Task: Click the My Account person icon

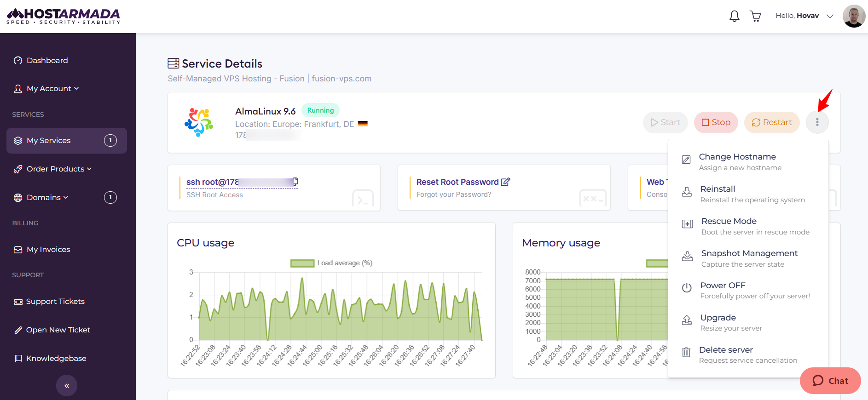Action: pyautogui.click(x=18, y=88)
